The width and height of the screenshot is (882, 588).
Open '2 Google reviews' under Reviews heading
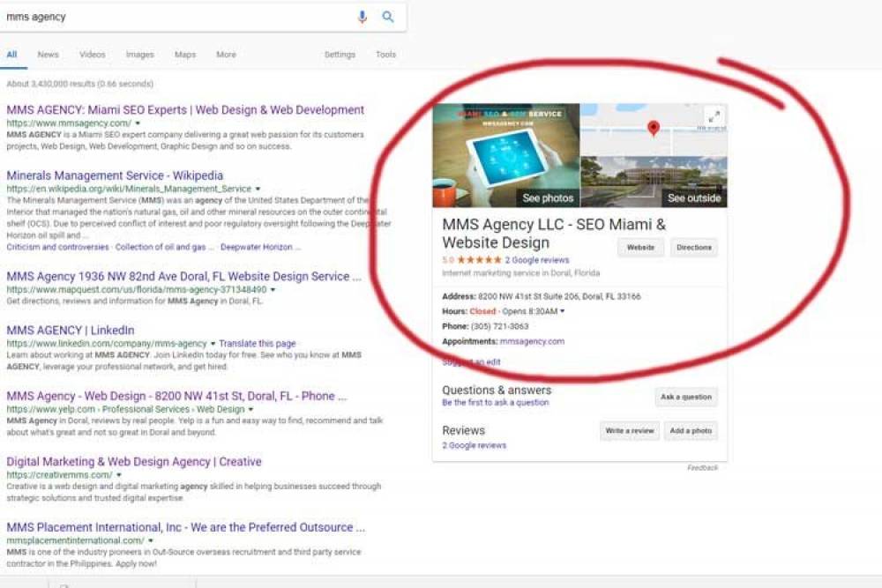[475, 445]
